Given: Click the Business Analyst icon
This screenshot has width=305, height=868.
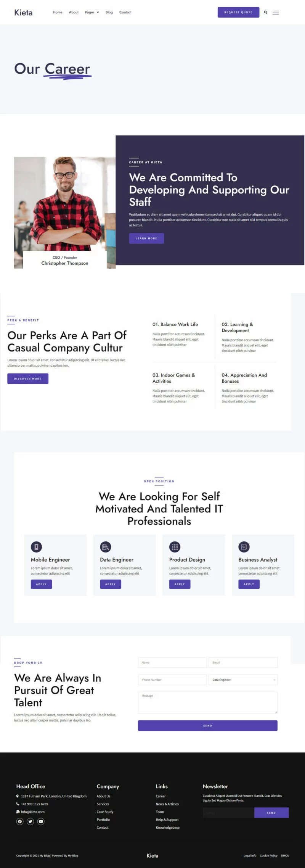Looking at the screenshot, I should click(x=244, y=547).
